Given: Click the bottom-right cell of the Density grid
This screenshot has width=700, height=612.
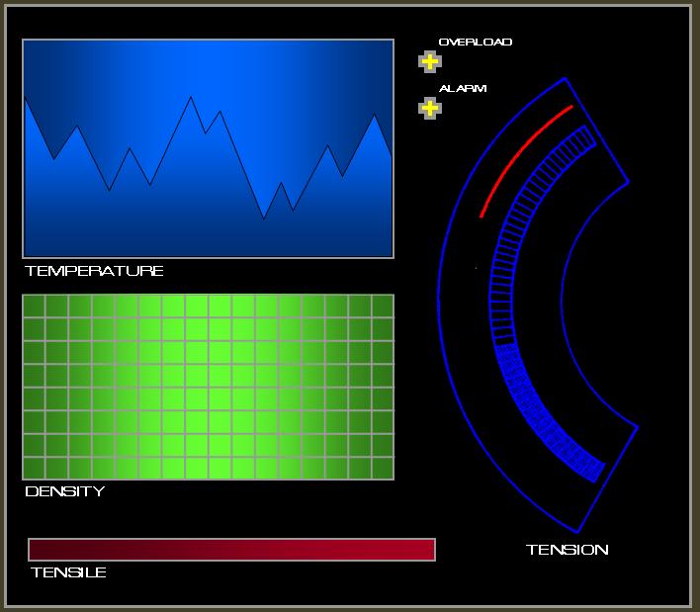Looking at the screenshot, I should 382,468.
